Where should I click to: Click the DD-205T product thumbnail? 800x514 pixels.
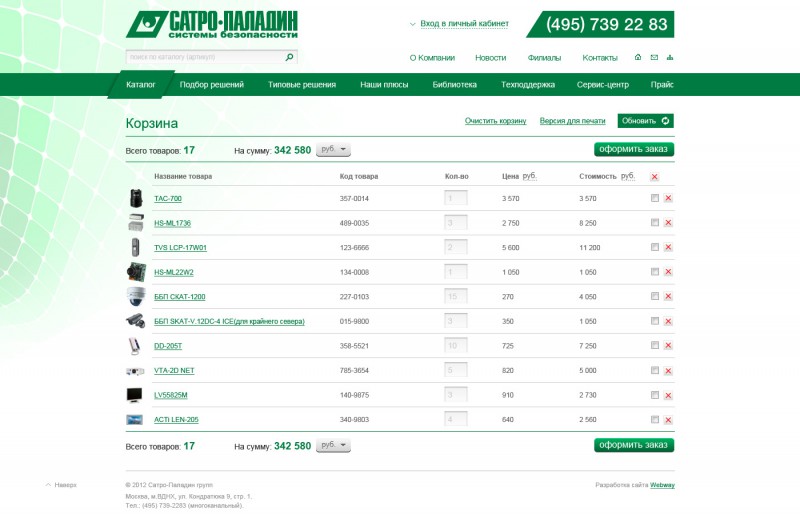coord(134,346)
